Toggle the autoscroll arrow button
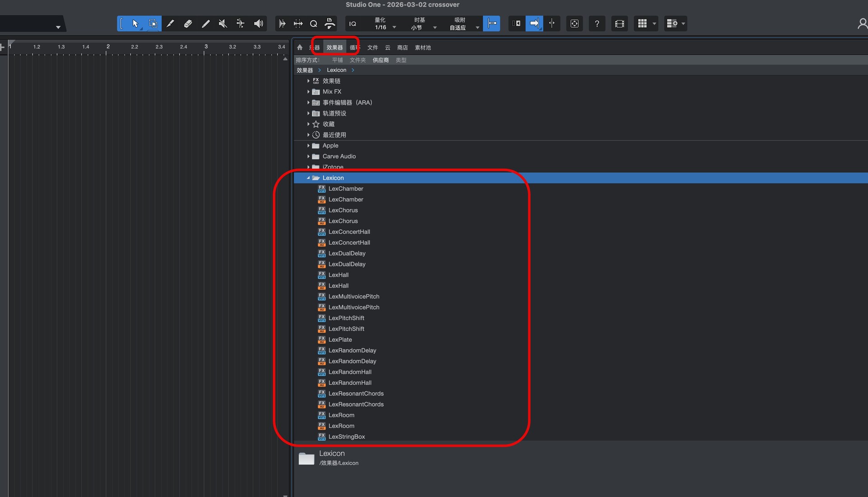Screen dimensions: 868x497 coord(534,24)
